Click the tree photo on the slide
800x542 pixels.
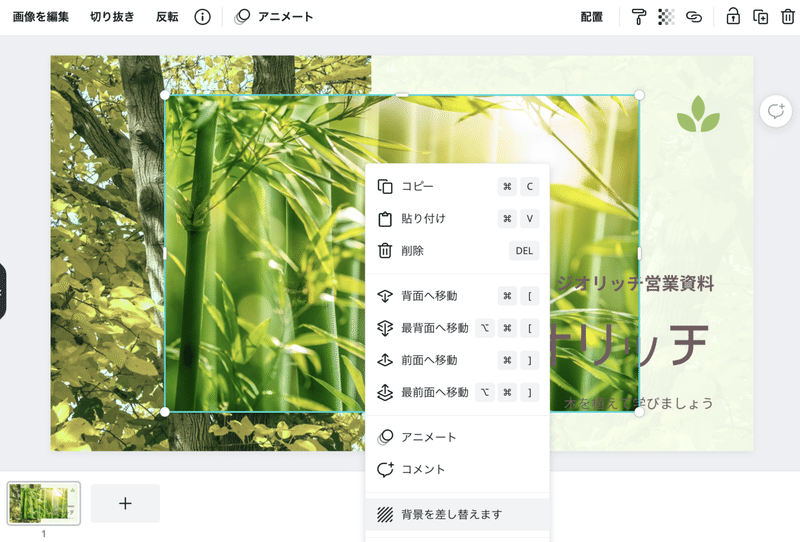107,255
